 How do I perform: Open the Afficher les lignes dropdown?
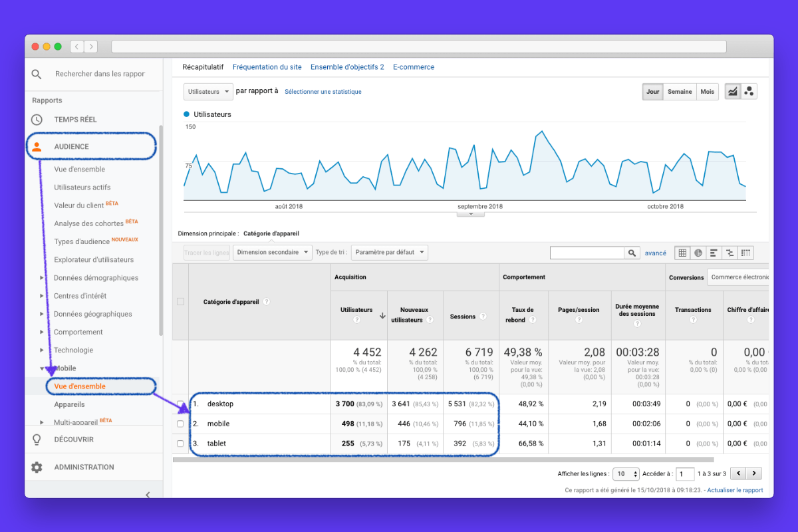pos(624,473)
